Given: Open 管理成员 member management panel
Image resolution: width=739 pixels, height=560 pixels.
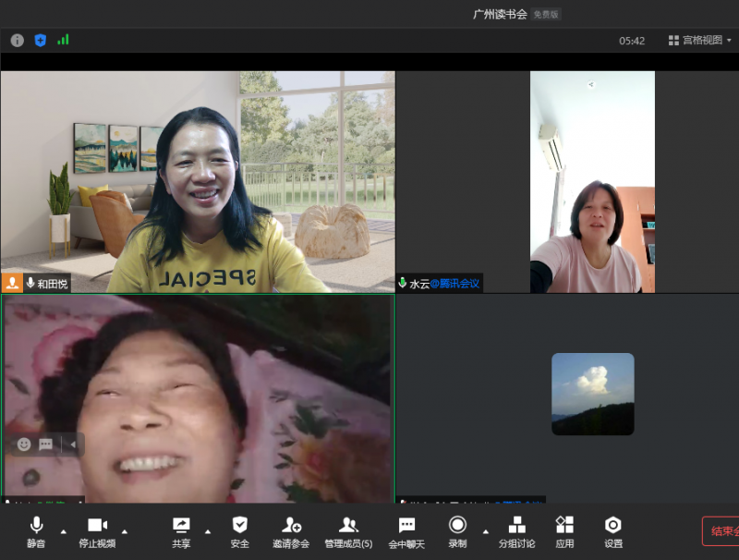Looking at the screenshot, I should pos(348,531).
